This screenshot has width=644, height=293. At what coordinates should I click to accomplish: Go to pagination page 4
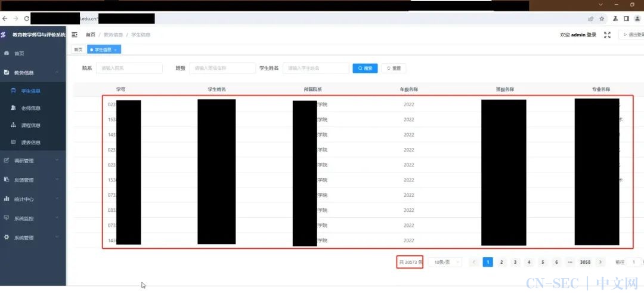point(529,262)
